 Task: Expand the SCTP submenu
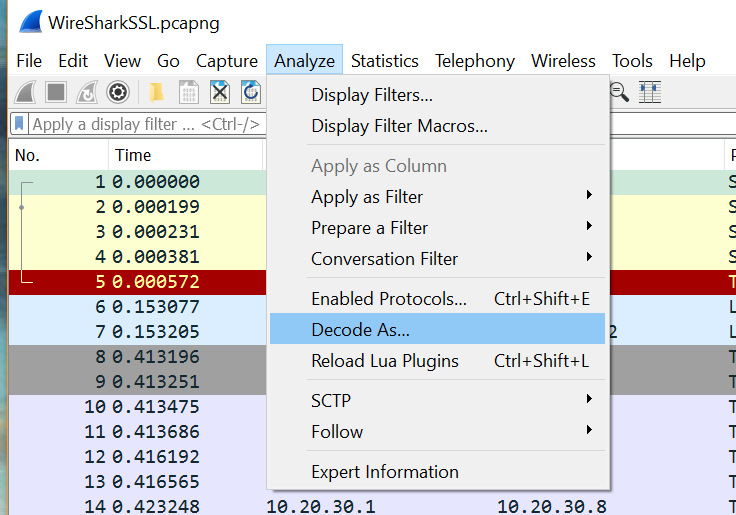(x=437, y=400)
